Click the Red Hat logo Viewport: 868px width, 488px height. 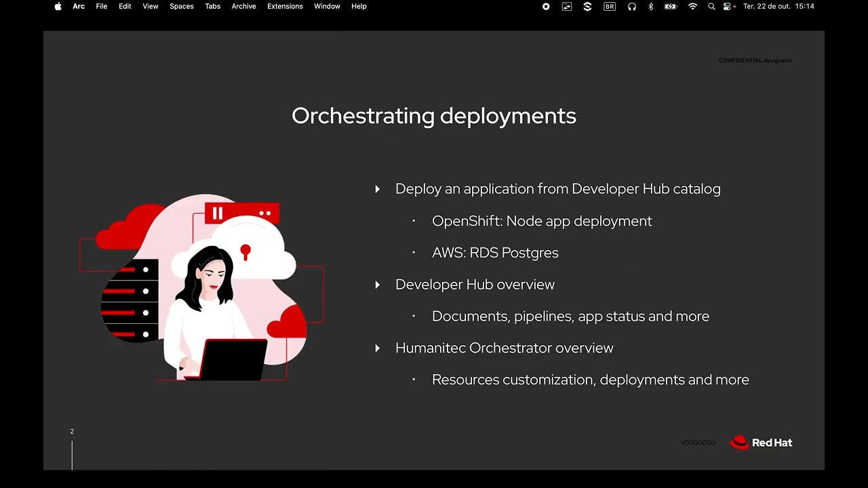[x=761, y=443]
